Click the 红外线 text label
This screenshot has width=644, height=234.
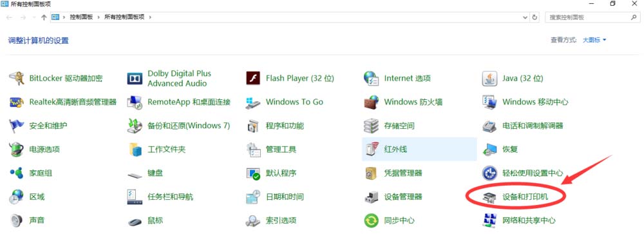[x=395, y=150]
